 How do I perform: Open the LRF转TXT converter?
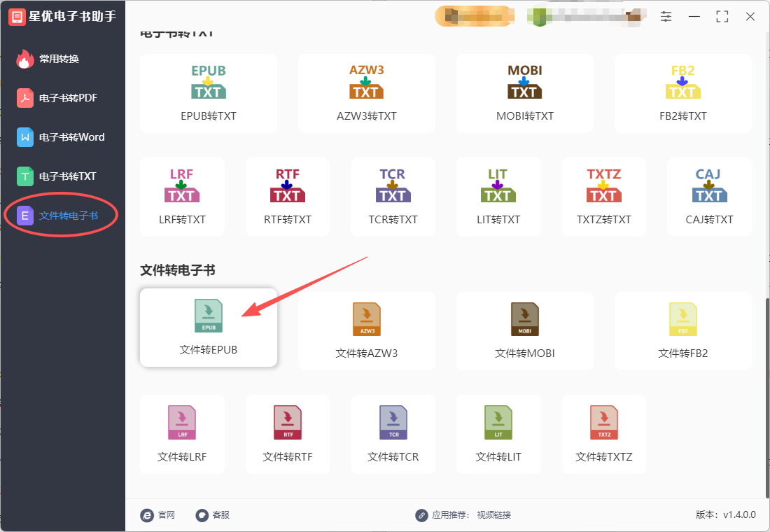pos(182,197)
